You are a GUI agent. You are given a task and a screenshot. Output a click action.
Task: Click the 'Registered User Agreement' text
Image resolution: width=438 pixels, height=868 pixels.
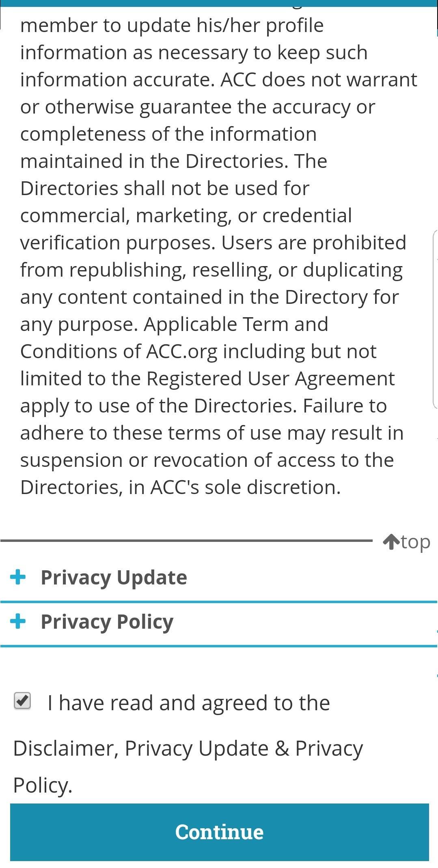(x=270, y=379)
